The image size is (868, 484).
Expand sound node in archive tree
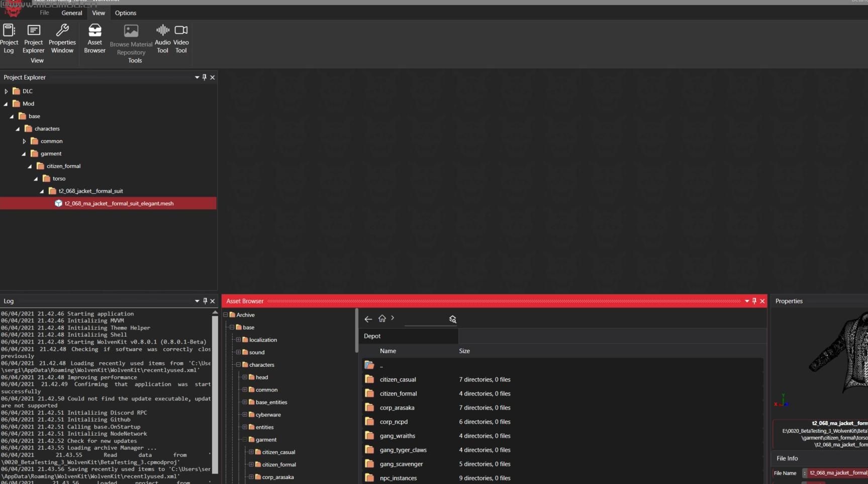[x=238, y=352]
